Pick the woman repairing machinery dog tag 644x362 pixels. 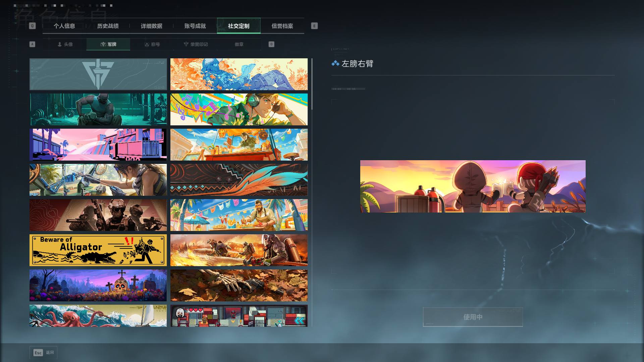(x=98, y=180)
